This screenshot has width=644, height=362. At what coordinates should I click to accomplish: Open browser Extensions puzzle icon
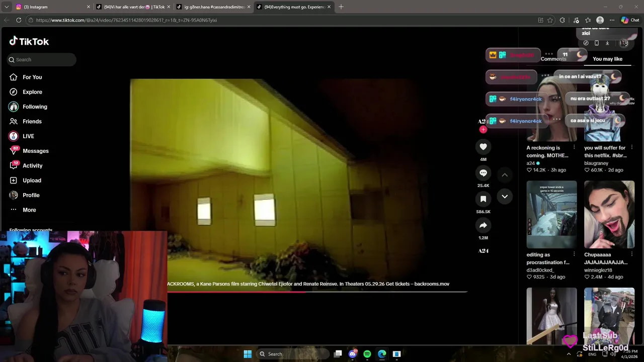pyautogui.click(x=562, y=20)
